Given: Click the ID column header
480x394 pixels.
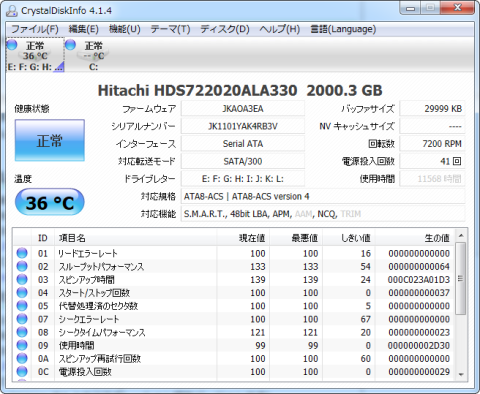Looking at the screenshot, I should [43, 238].
